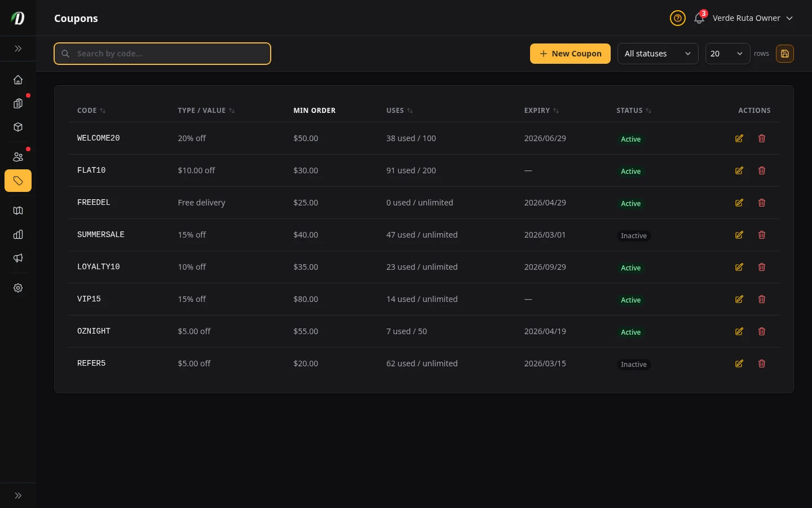Open the Marketing megaphone icon

click(18, 258)
